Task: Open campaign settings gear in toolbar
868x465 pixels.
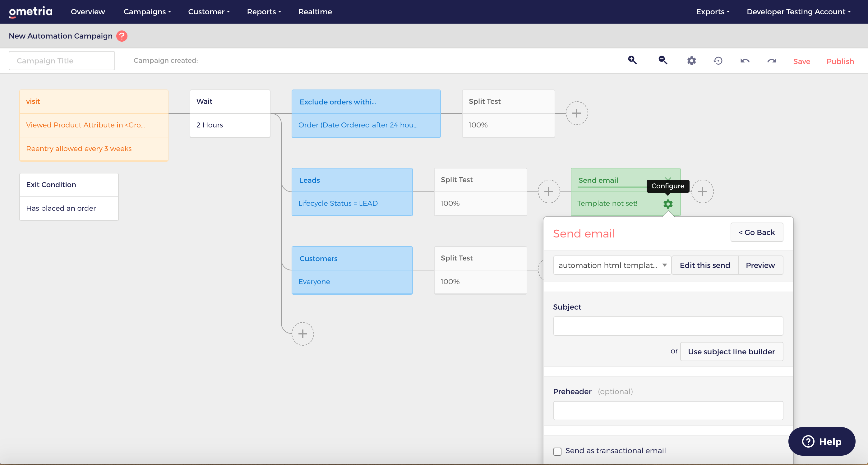Action: (x=691, y=61)
